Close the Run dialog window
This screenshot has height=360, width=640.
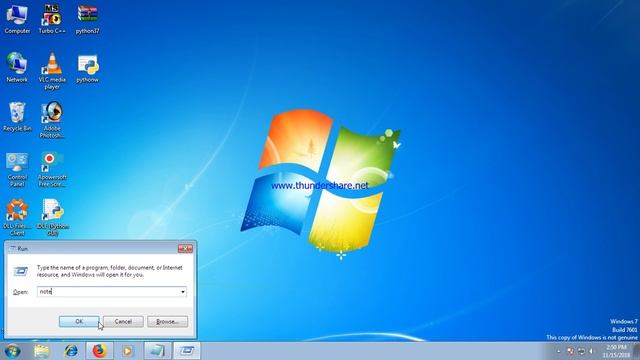click(185, 249)
